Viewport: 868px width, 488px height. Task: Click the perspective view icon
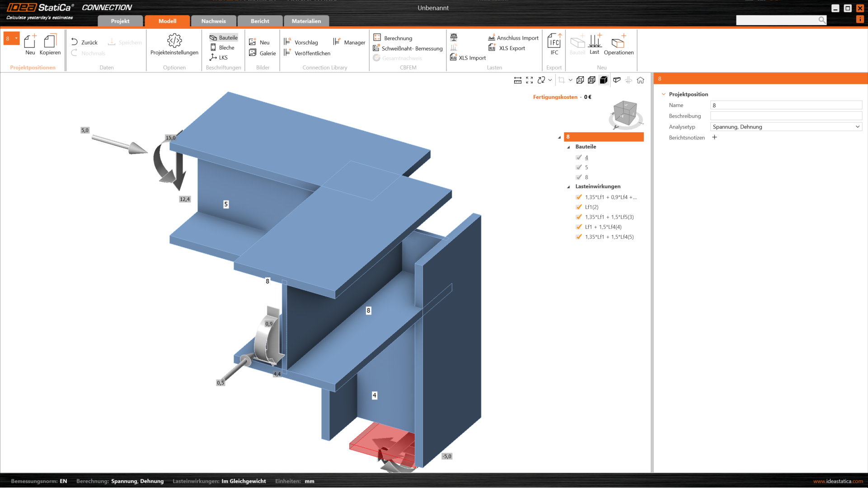point(617,80)
